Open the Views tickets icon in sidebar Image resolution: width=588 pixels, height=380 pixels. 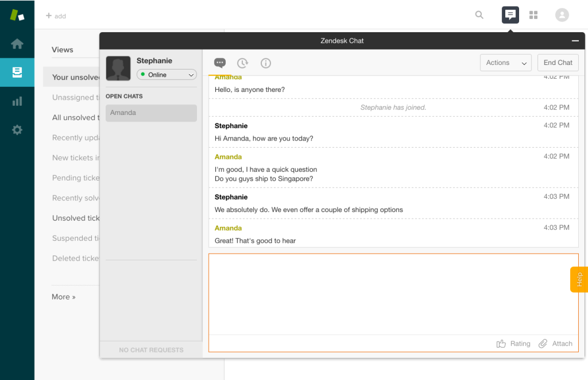17,72
